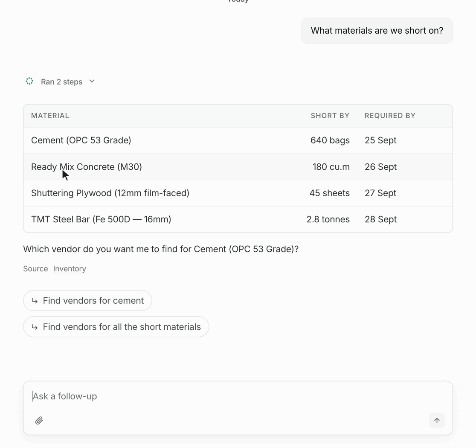The height and width of the screenshot is (448, 476).
Task: Click the spinning loader icon beside Ran 2 steps
Action: pos(29,81)
